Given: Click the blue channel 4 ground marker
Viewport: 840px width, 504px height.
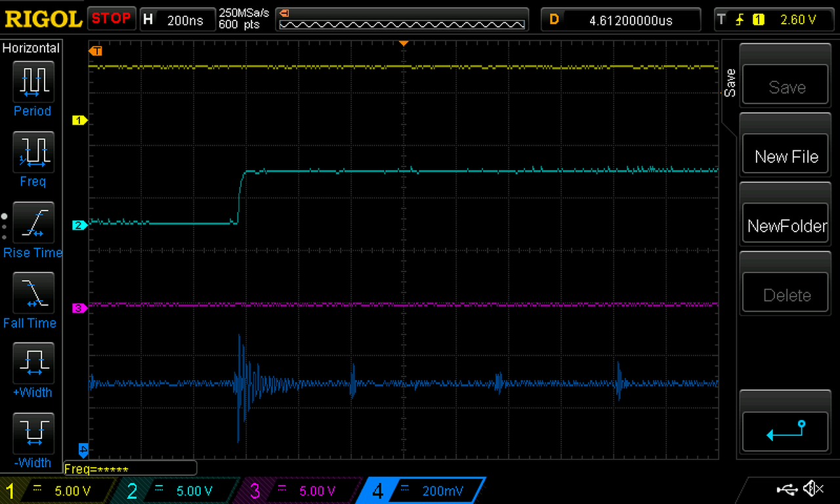Looking at the screenshot, I should coord(83,450).
